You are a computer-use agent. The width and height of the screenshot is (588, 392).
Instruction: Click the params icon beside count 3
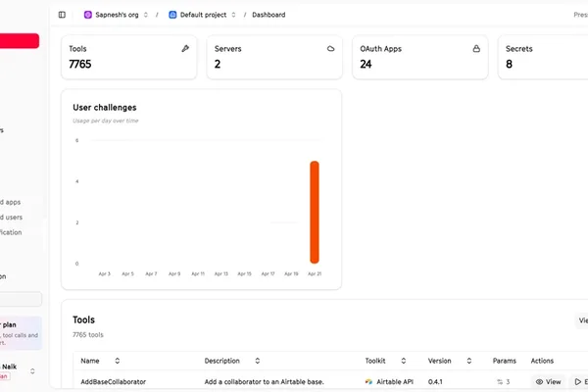tap(500, 381)
